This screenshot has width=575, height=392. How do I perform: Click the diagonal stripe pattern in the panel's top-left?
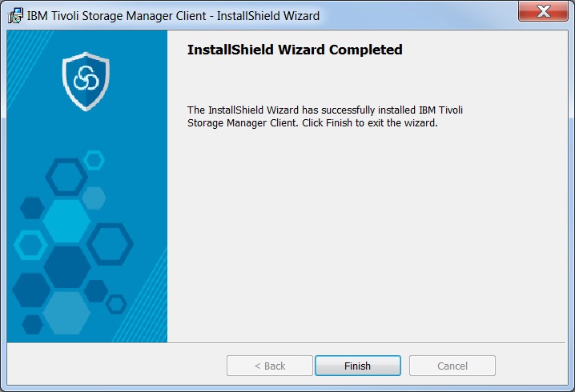coord(26,62)
